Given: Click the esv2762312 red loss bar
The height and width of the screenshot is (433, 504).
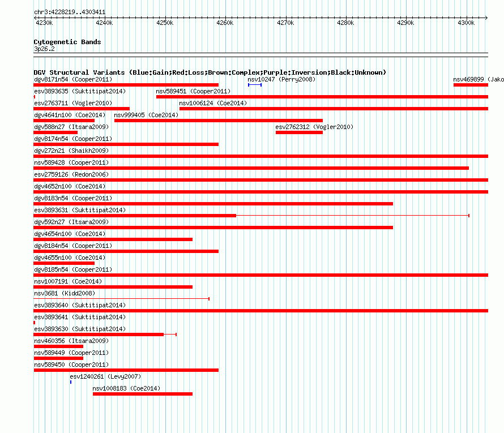Looking at the screenshot, I should (299, 132).
